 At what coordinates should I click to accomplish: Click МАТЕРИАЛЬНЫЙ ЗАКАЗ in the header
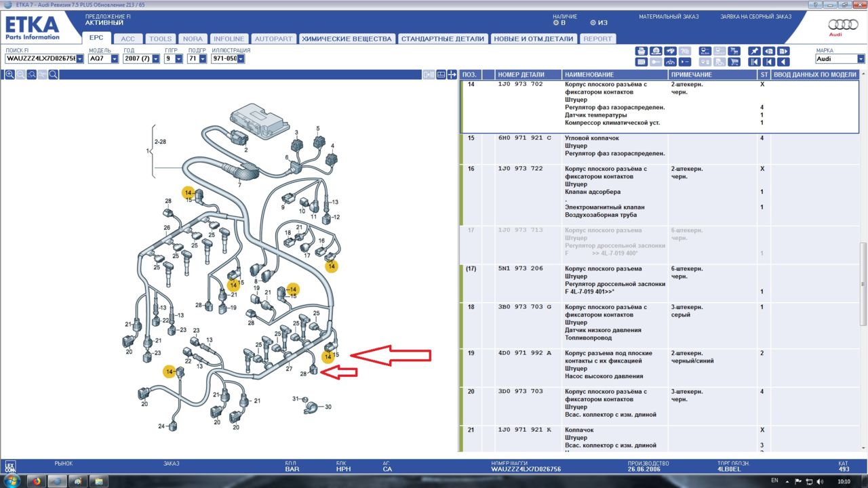click(668, 16)
